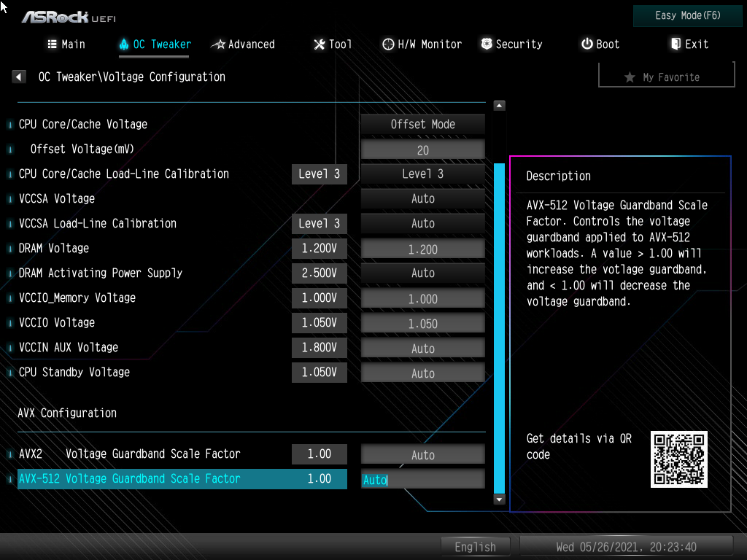
Task: Switch to the Boot tab
Action: 600,44
